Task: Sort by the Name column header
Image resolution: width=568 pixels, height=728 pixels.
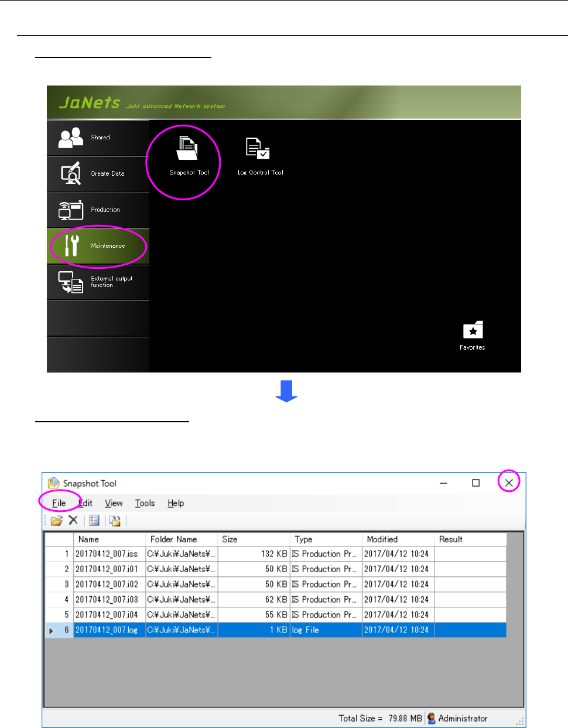Action: tap(110, 539)
